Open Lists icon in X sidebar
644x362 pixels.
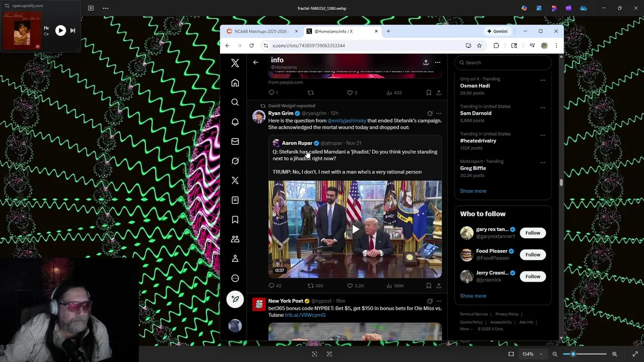[235, 200]
